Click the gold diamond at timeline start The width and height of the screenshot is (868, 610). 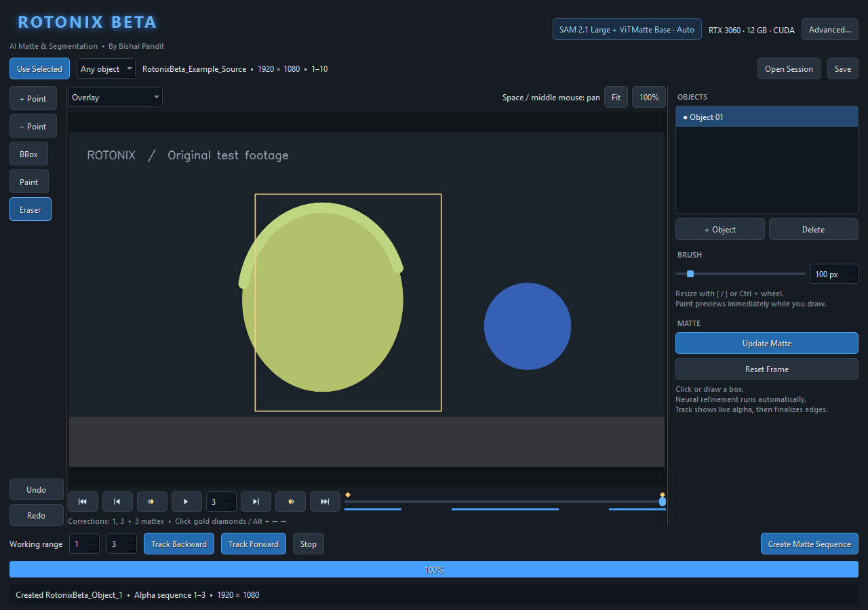pos(348,495)
